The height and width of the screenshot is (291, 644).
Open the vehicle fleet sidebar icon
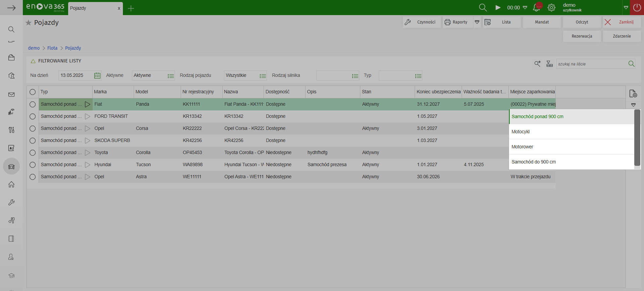click(11, 166)
